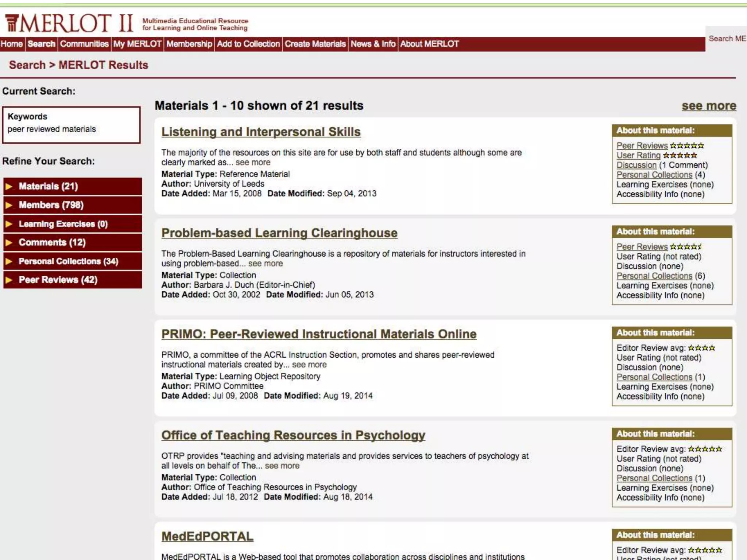
Task: Click arrow icon beside Learning Exercises (0)
Action: pyautogui.click(x=9, y=224)
